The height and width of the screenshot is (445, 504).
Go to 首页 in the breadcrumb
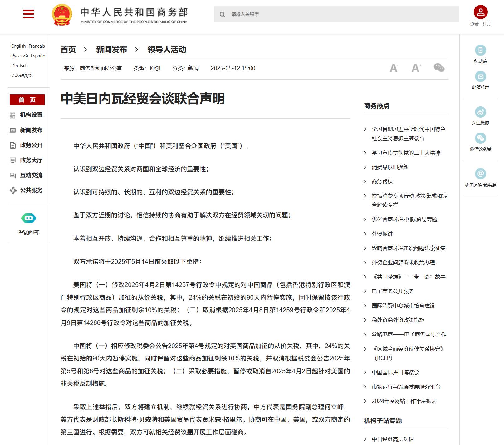68,50
